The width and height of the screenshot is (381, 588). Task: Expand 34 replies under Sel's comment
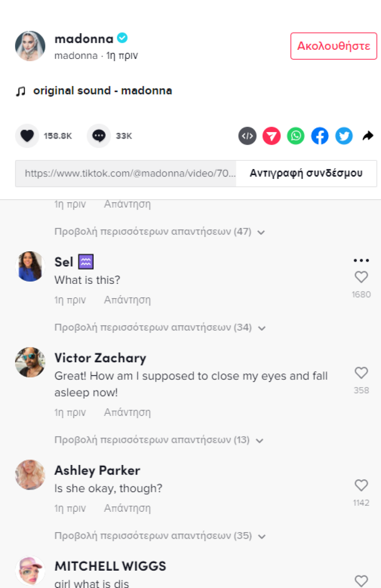click(159, 328)
